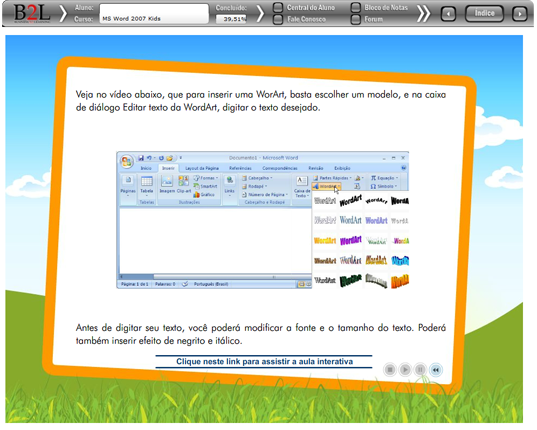
Task: Toggle the Fale Conosco checkbox
Action: pos(278,20)
